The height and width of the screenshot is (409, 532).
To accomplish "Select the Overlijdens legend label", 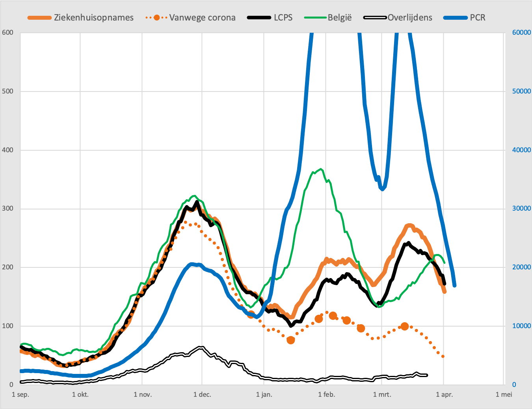I will (410, 18).
